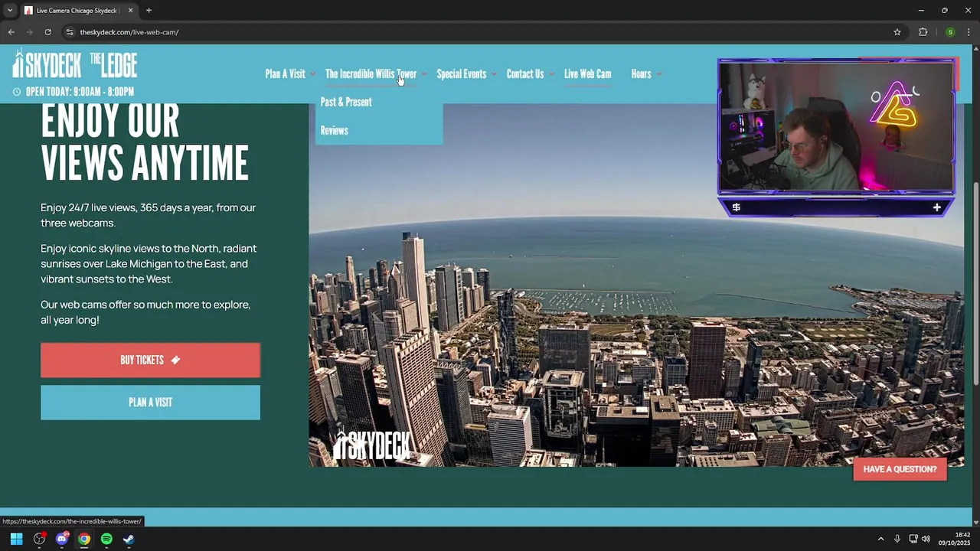Show hidden system tray icons
The image size is (980, 551).
click(880, 539)
